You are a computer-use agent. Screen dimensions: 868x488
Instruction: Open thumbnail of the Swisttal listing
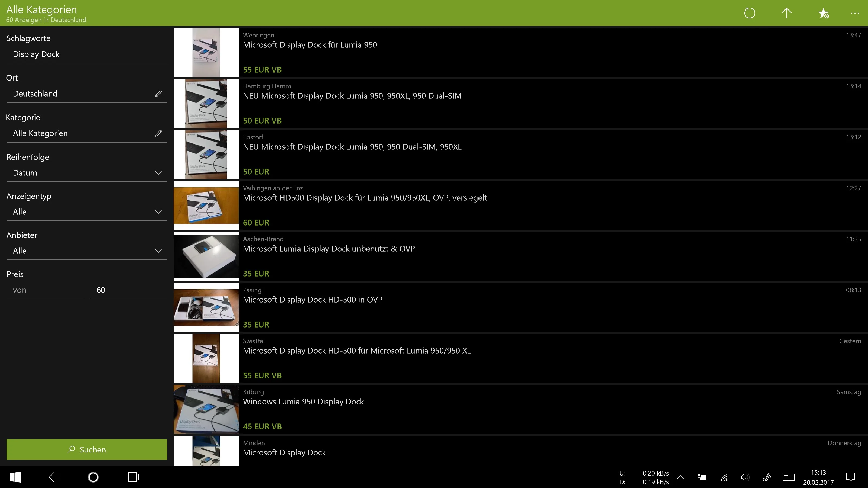pos(206,358)
